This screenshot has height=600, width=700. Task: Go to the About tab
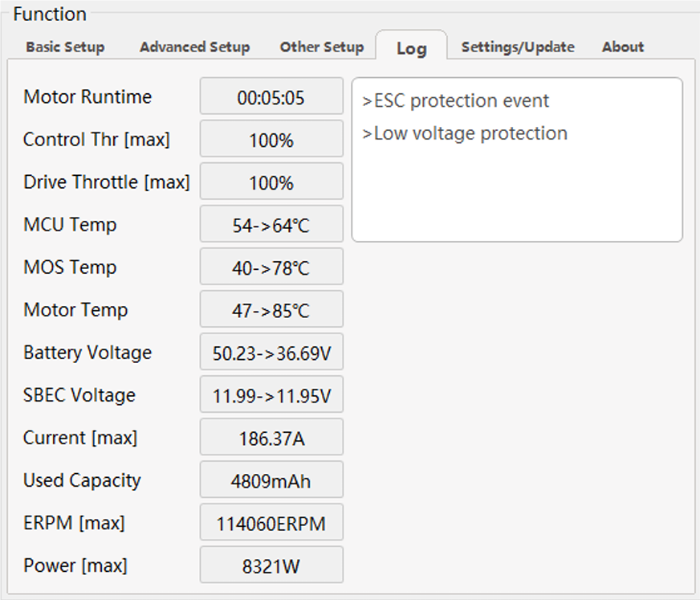tap(623, 47)
